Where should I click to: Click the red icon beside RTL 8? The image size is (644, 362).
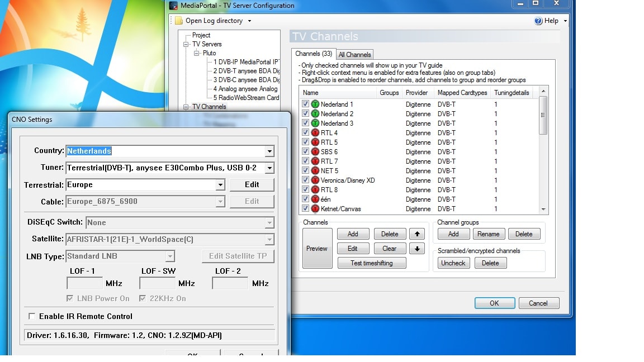click(x=315, y=189)
